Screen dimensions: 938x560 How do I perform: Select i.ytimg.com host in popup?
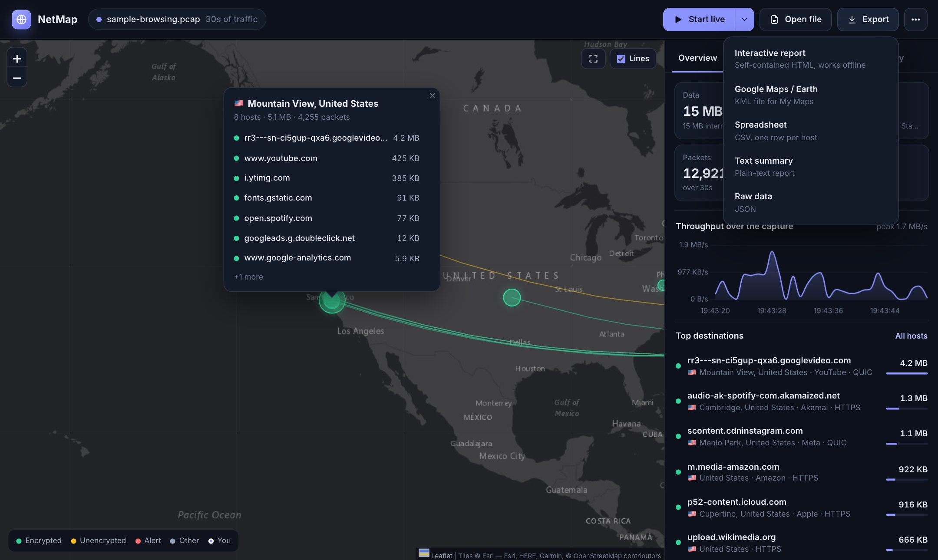327,178
